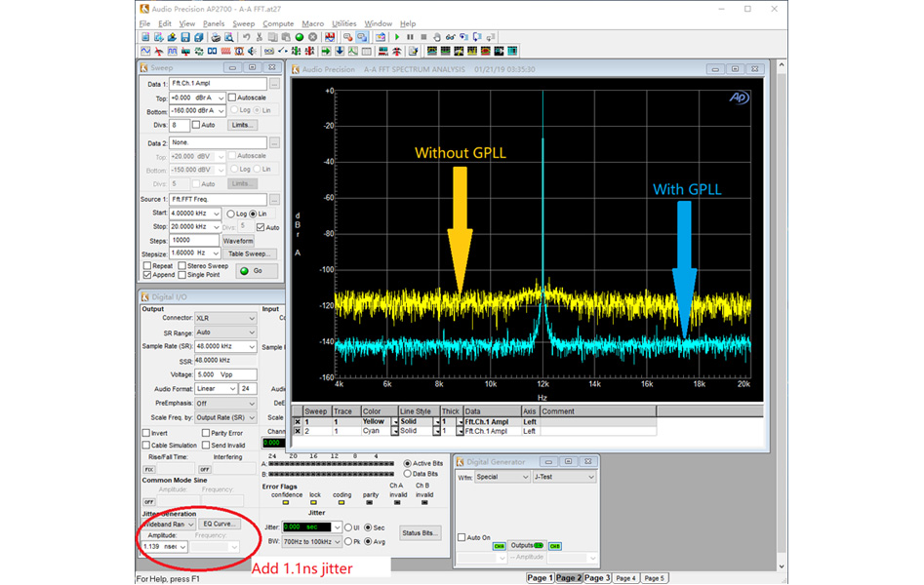Screen dimensions: 924x585
Task: Uncheck the Append checkbox
Action: pos(147,275)
